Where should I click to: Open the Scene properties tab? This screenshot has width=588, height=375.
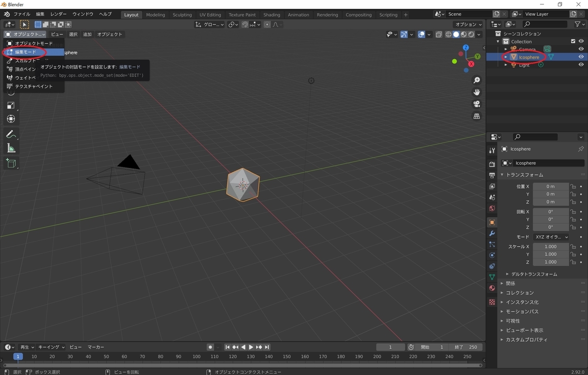pyautogui.click(x=492, y=197)
